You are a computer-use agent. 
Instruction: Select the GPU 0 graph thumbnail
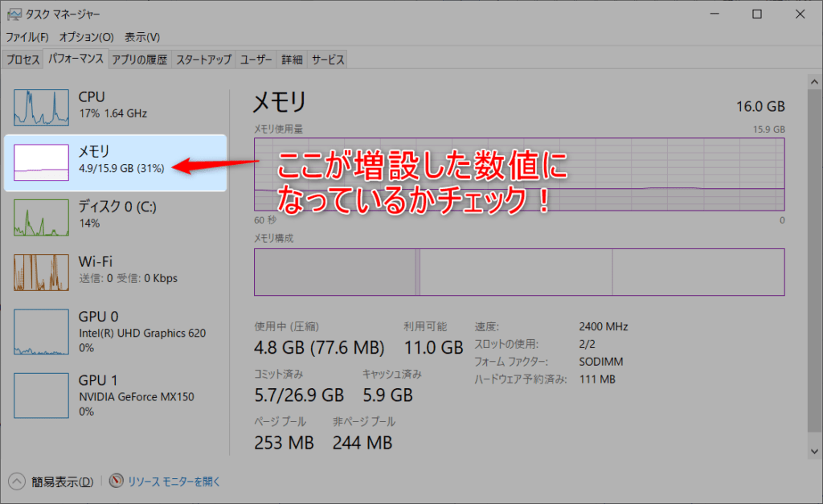[41, 332]
